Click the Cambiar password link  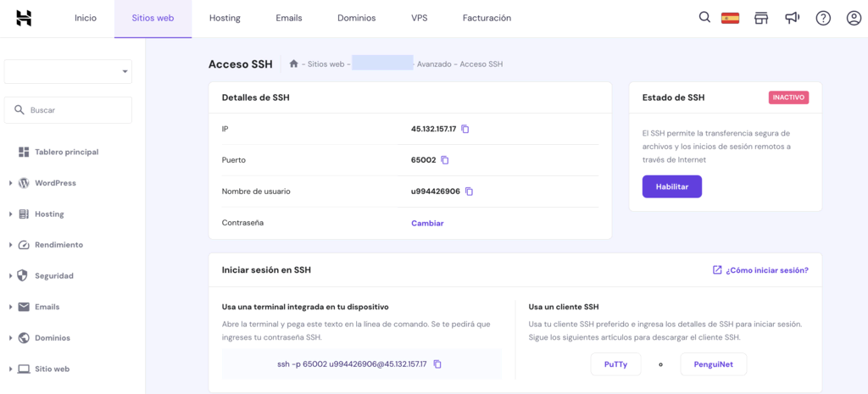pos(427,224)
